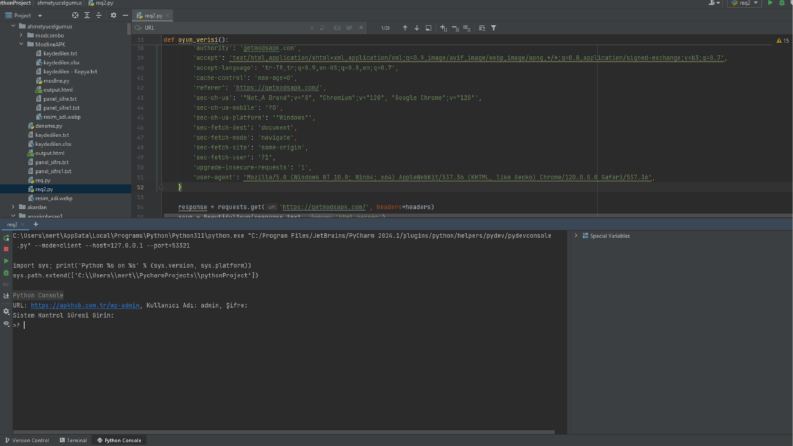Open the req2 run configuration dropdown
This screenshot has width=793, height=446.
pos(744,3)
